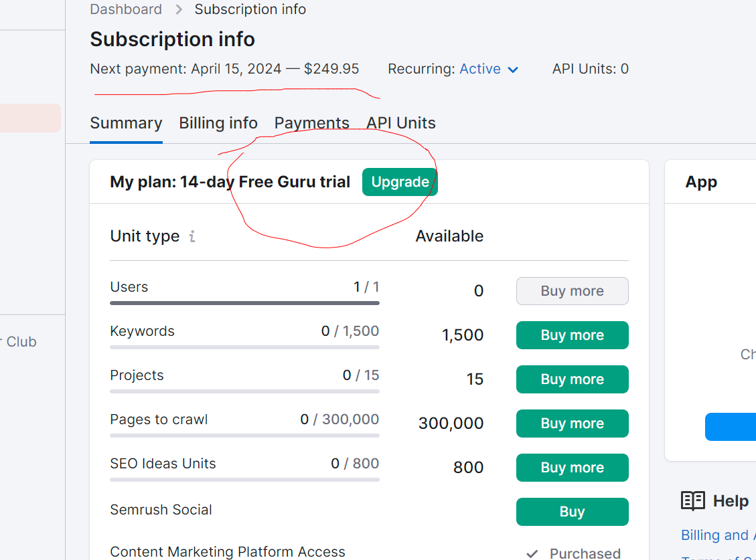Click the Available column header
Viewport: 756px width, 560px height.
[x=449, y=236]
